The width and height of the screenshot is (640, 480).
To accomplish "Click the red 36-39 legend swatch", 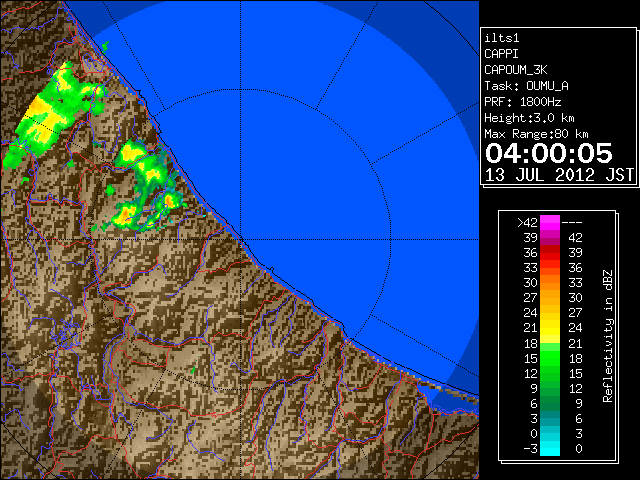I will tap(550, 253).
